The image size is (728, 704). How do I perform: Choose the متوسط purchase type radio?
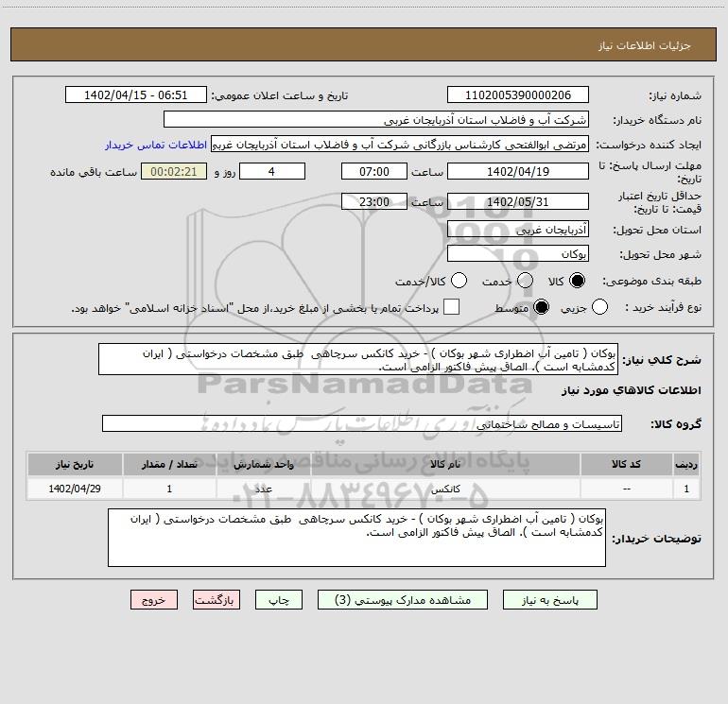tap(541, 307)
